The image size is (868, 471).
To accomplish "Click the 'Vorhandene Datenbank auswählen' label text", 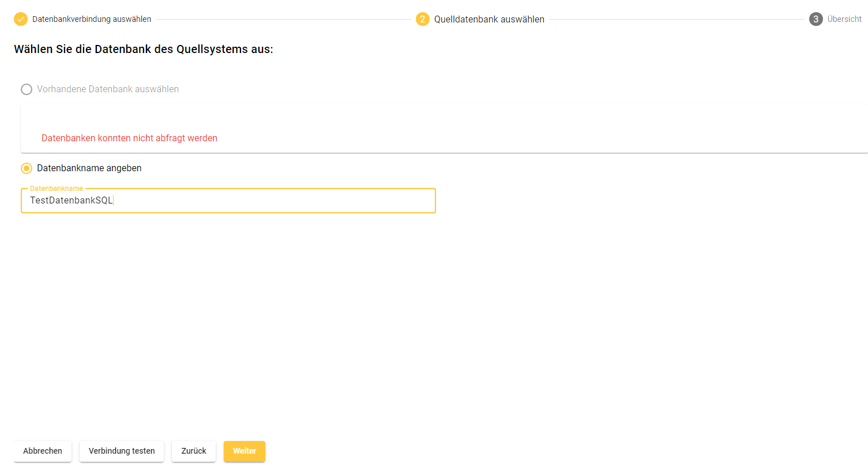I will click(108, 89).
